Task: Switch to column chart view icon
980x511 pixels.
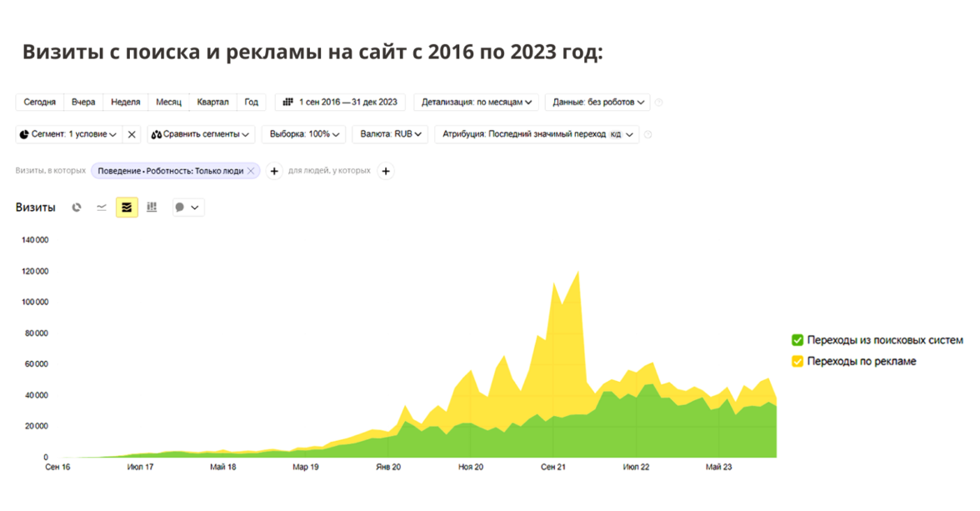Action: click(152, 208)
